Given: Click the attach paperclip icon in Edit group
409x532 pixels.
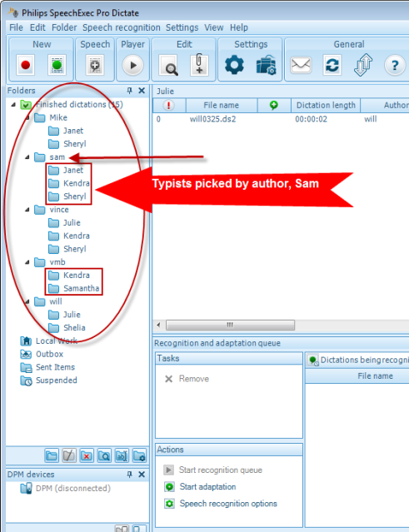Looking at the screenshot, I should (x=199, y=64).
